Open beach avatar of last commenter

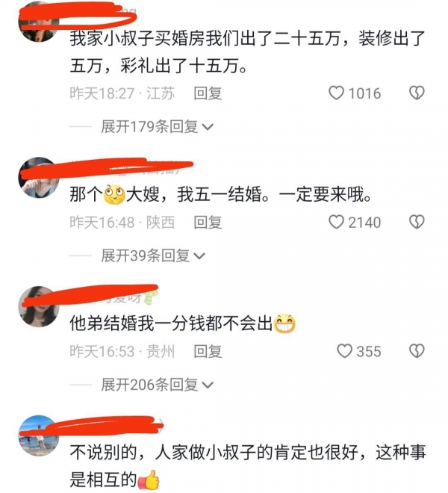[39, 435]
